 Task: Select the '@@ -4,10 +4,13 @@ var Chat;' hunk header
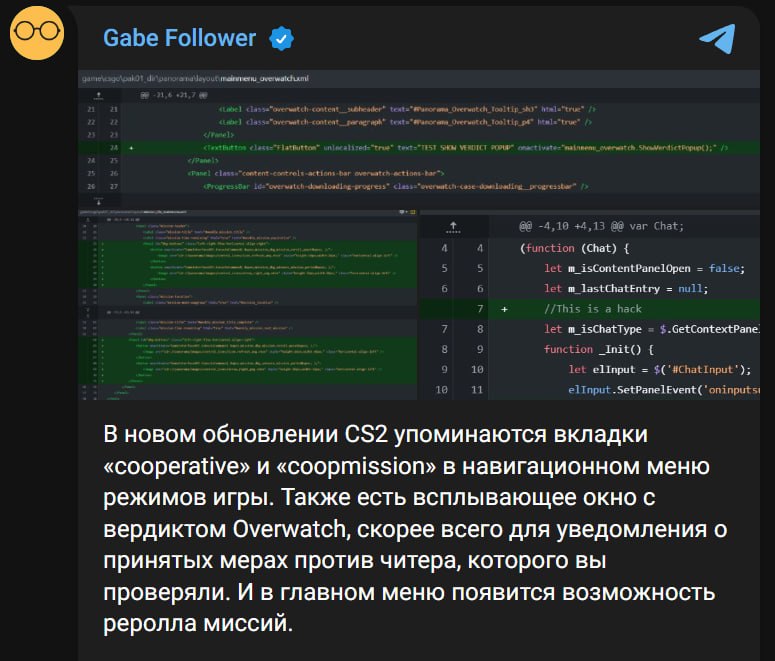(601, 226)
